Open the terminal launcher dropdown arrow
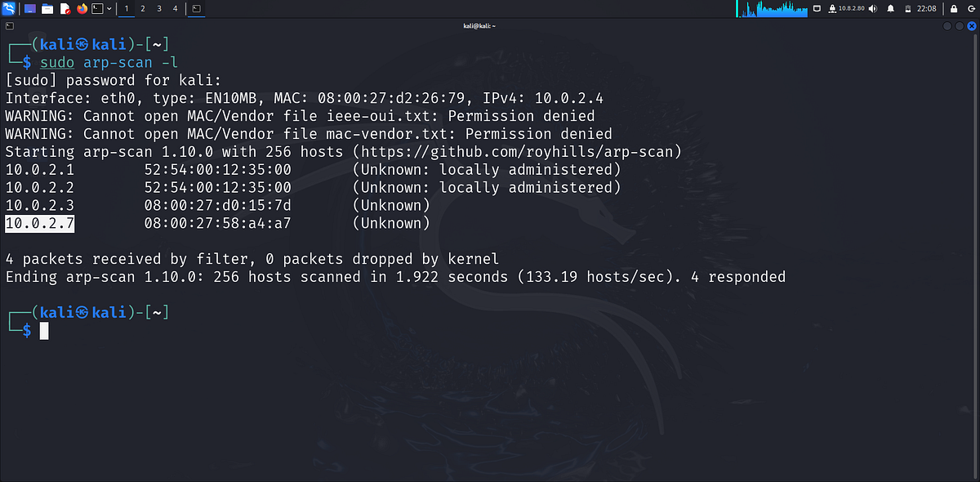 coord(109,8)
